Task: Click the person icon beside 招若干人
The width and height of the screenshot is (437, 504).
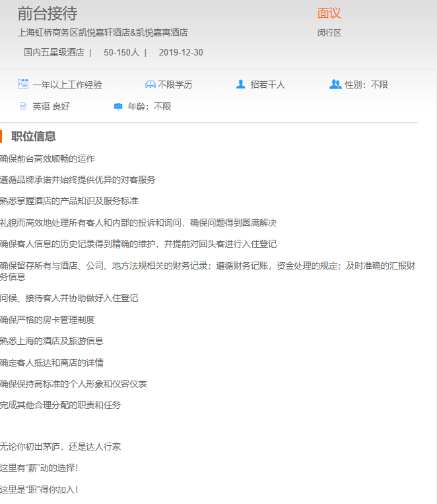Action: tap(240, 85)
